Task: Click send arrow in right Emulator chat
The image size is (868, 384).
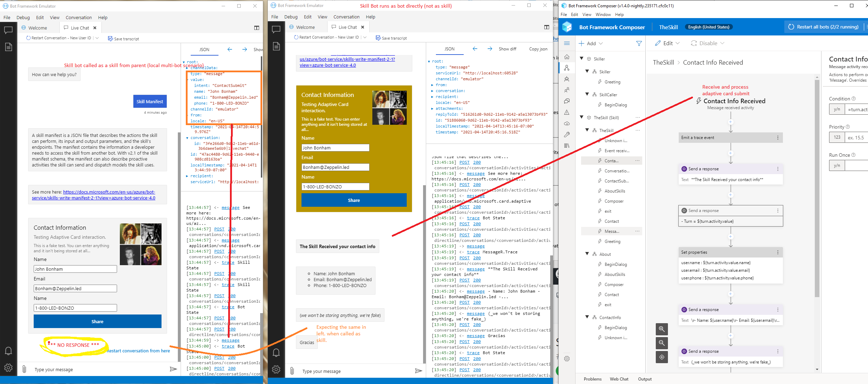Action: point(419,371)
